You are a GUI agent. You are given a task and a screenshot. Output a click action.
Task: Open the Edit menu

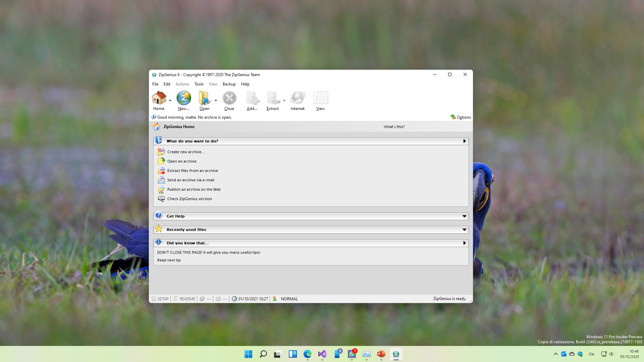[x=167, y=84]
